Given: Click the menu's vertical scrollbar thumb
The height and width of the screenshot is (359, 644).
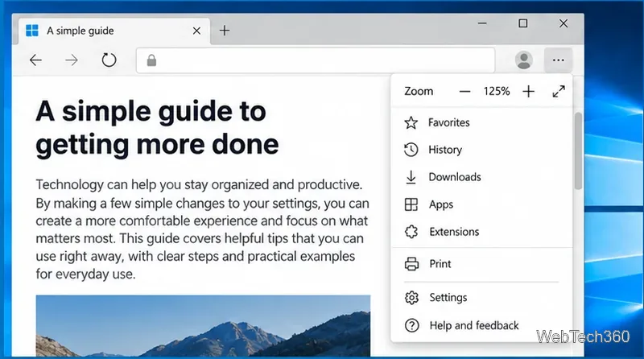Looking at the screenshot, I should (578, 151).
